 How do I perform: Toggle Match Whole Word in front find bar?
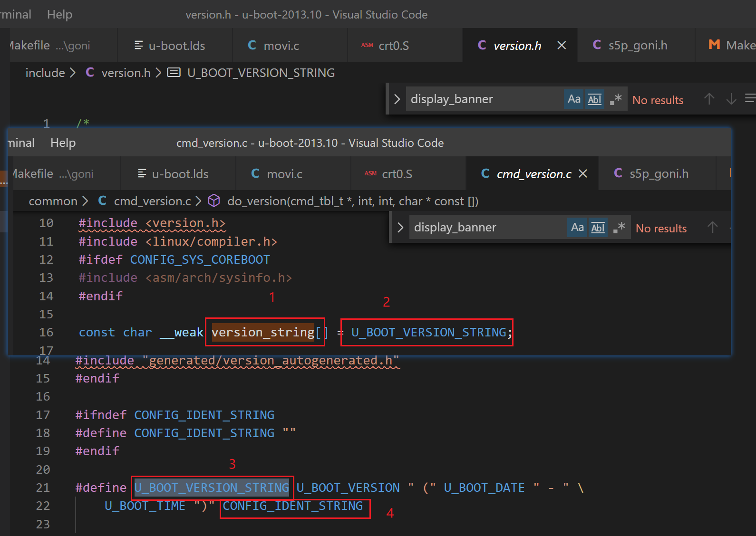pos(598,228)
